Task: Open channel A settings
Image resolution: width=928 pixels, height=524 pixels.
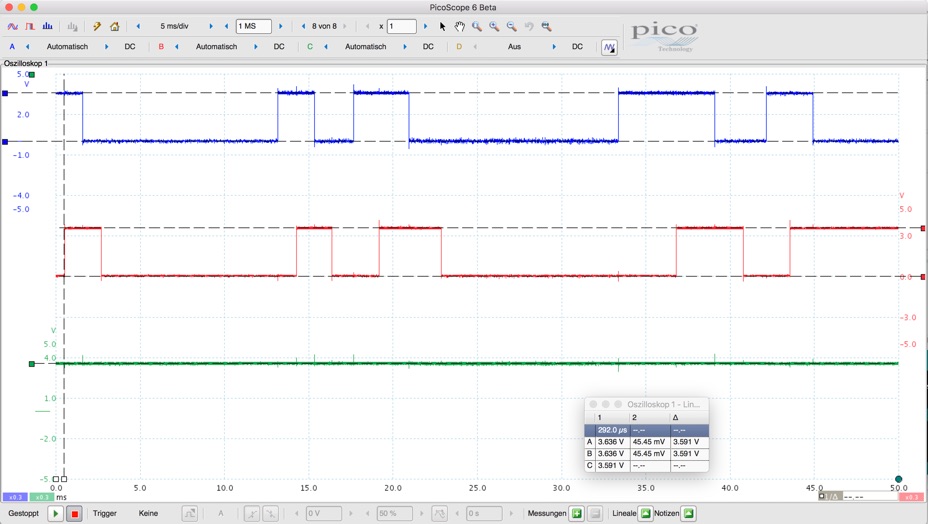Action: click(12, 47)
